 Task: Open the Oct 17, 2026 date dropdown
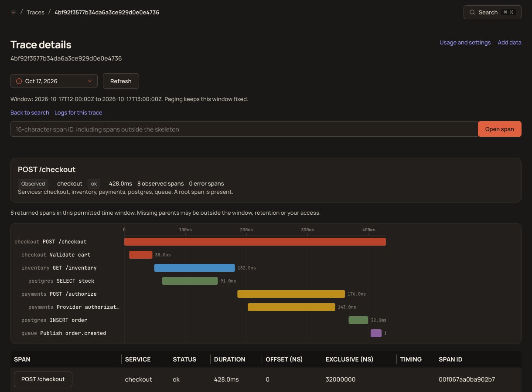54,81
